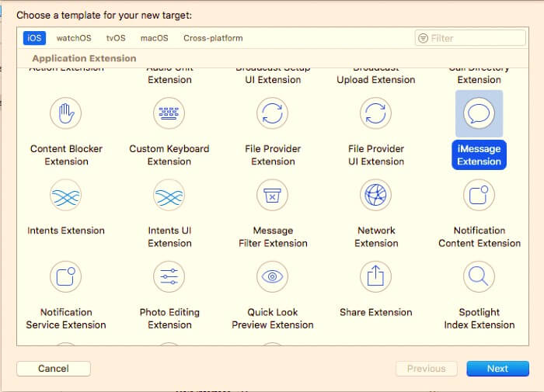Choose the Spotlight Index magnifier icon
The image size is (544, 392).
[x=479, y=277]
